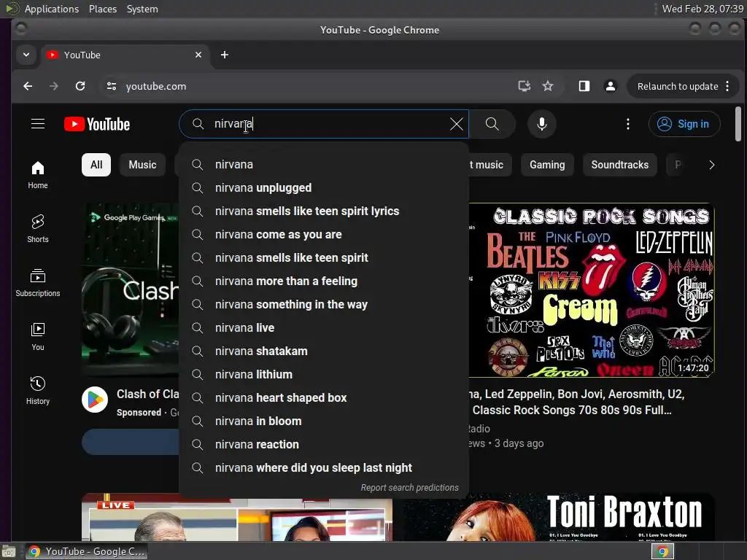
Task: Go to Home in the sidebar
Action: (38, 175)
